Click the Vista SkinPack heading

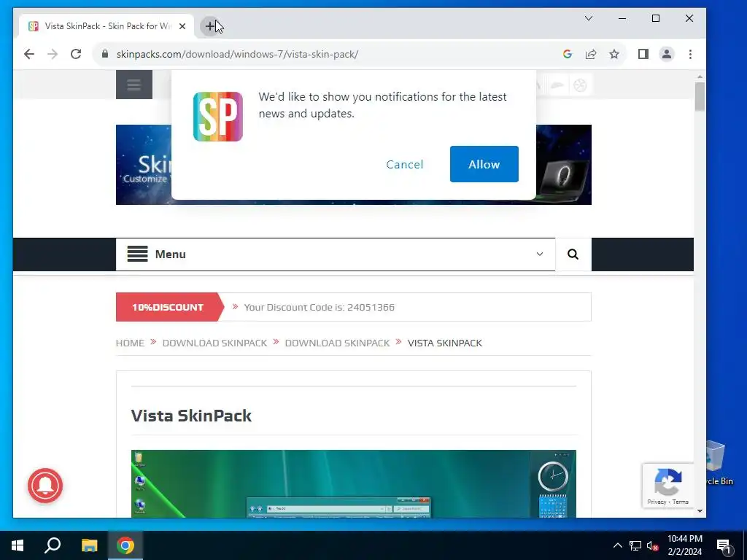[192, 416]
